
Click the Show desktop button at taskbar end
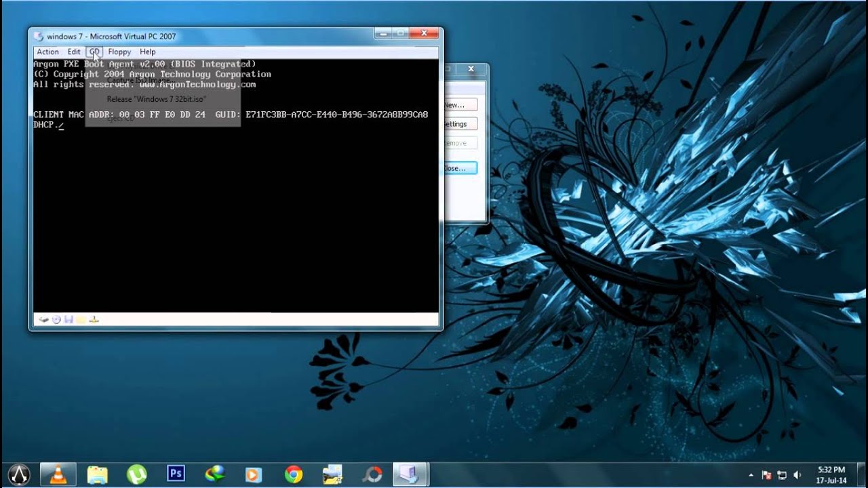pyautogui.click(x=863, y=474)
